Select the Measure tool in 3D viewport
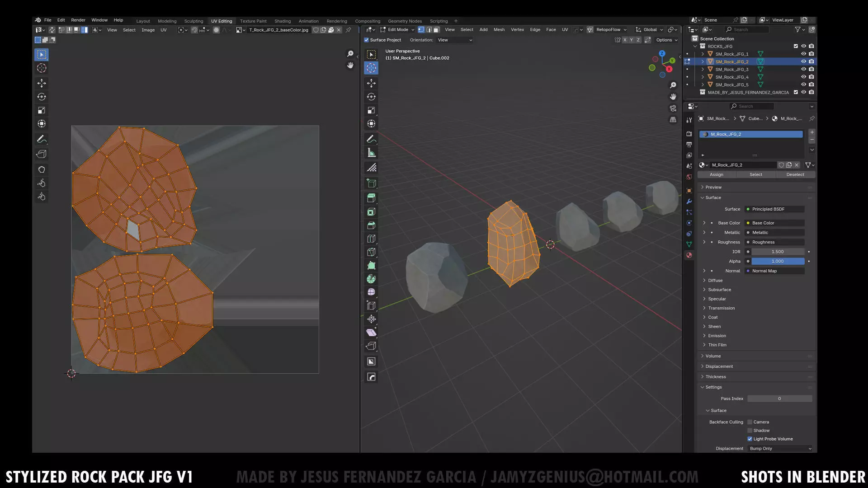This screenshot has height=488, width=868. pyautogui.click(x=371, y=153)
